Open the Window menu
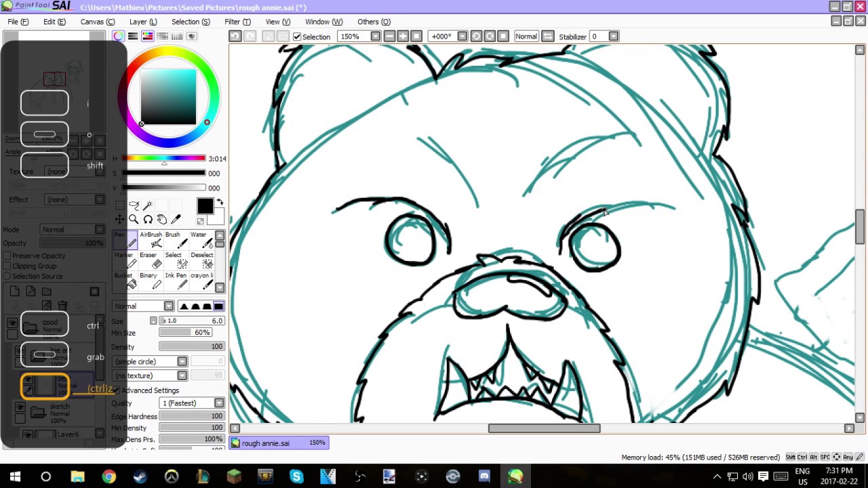This screenshot has height=488, width=868. click(x=323, y=22)
